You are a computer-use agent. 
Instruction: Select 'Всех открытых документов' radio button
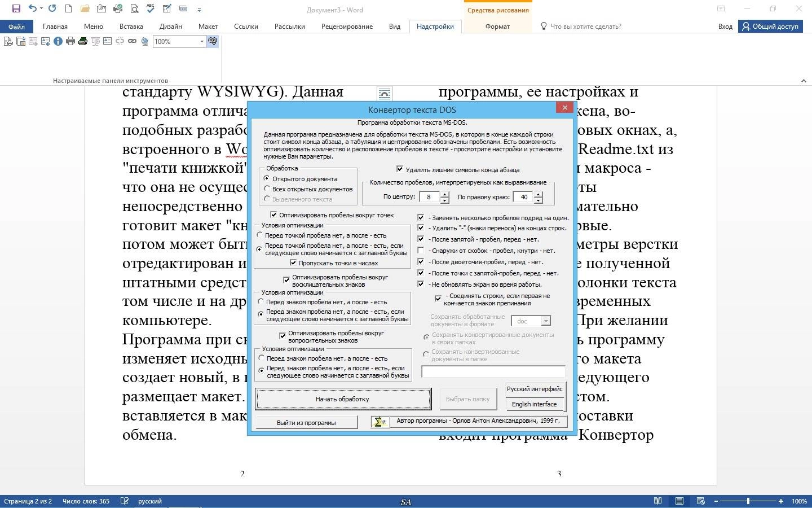point(267,189)
